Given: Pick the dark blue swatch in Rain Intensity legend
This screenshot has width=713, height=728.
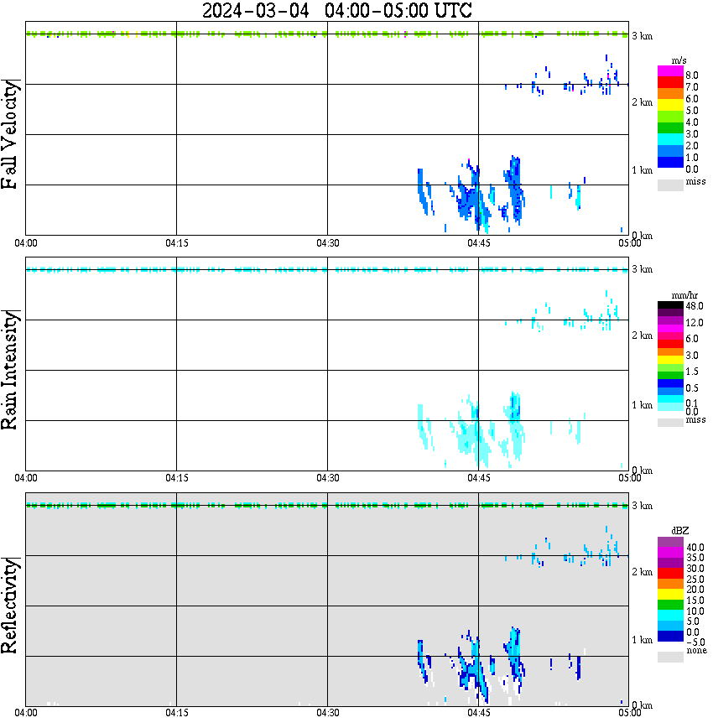Looking at the screenshot, I should (x=670, y=383).
